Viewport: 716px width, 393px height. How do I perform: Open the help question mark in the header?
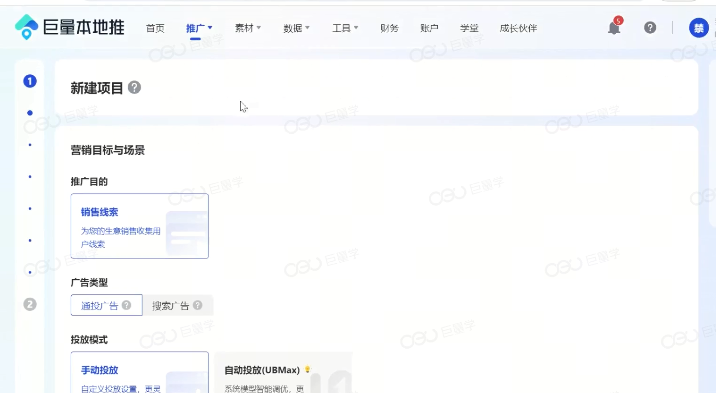(x=650, y=28)
